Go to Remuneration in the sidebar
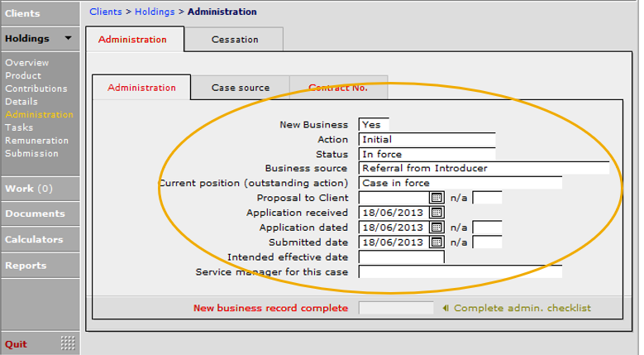 pos(36,140)
